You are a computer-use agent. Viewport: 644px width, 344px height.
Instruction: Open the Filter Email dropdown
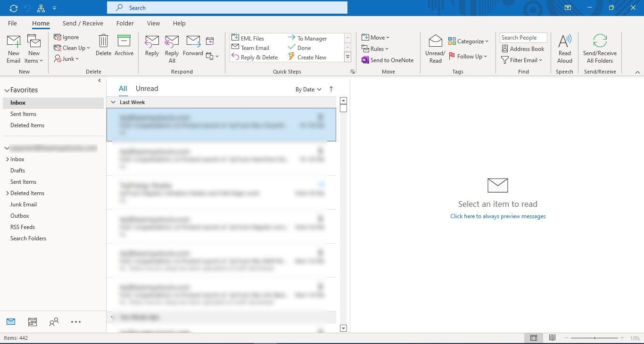(522, 60)
